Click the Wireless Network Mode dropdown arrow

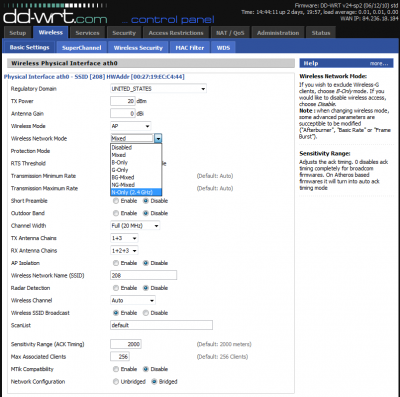pos(158,138)
